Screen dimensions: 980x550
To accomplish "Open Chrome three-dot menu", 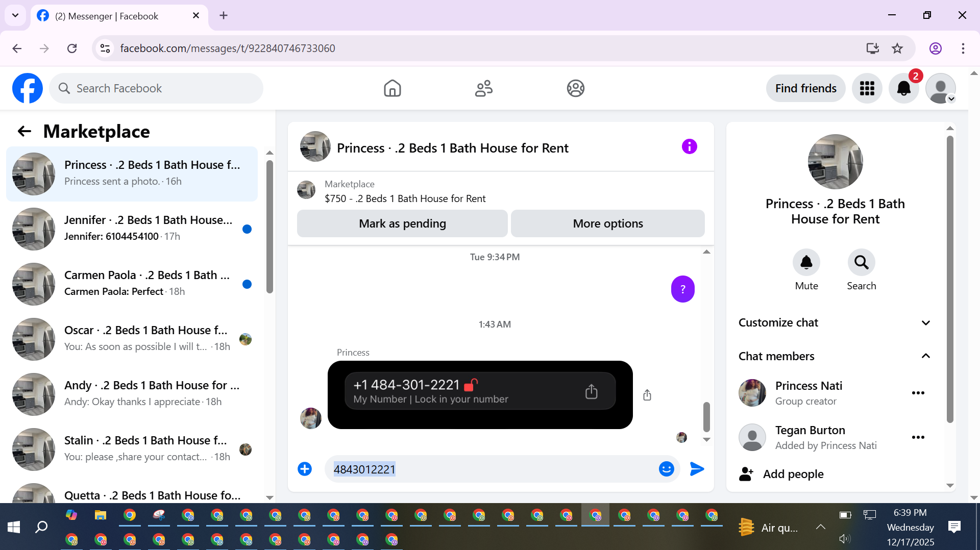I will coord(963,48).
